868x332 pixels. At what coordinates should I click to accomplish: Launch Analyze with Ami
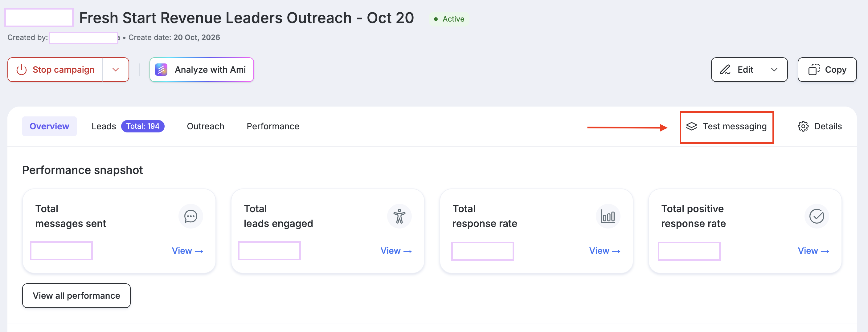click(x=202, y=70)
